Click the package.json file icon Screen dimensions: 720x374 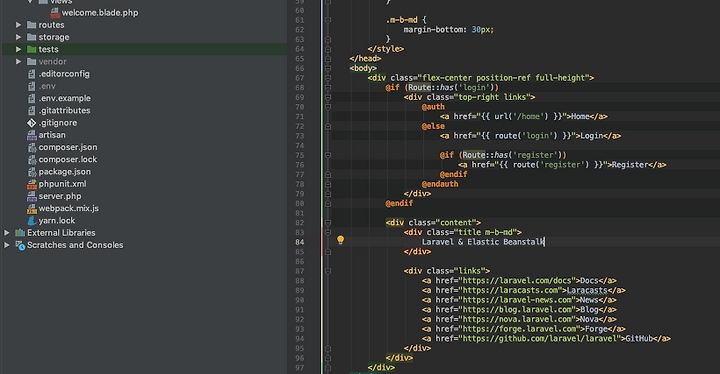31,172
